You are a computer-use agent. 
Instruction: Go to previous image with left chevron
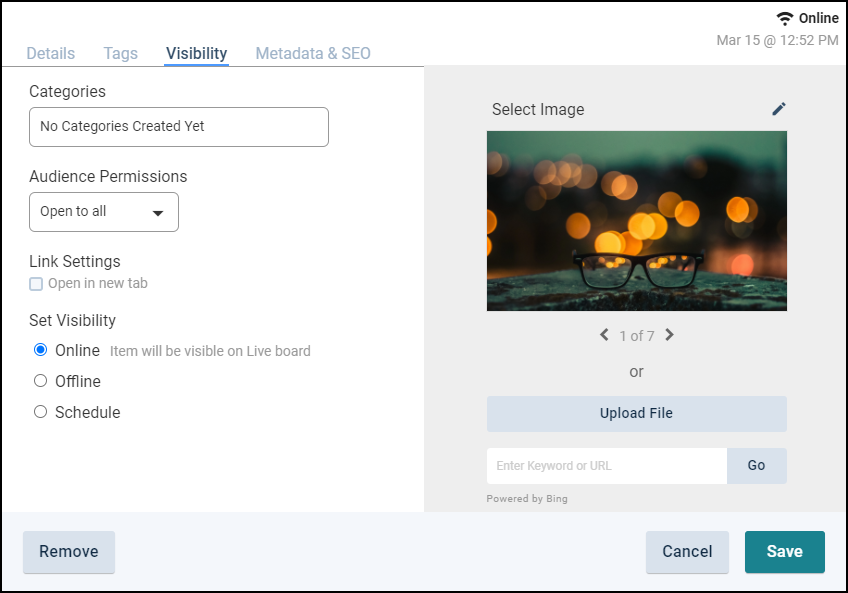[x=604, y=335]
